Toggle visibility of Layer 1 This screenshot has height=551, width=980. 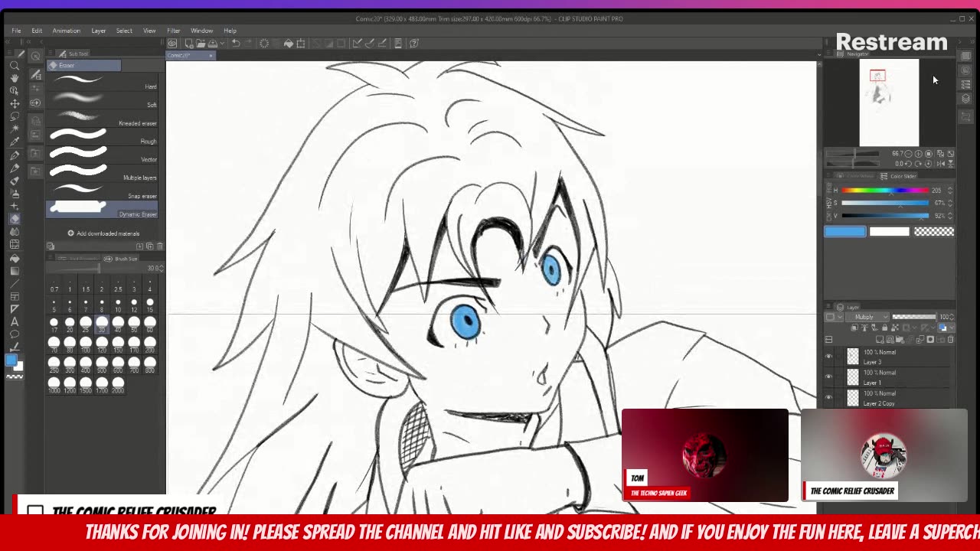828,377
